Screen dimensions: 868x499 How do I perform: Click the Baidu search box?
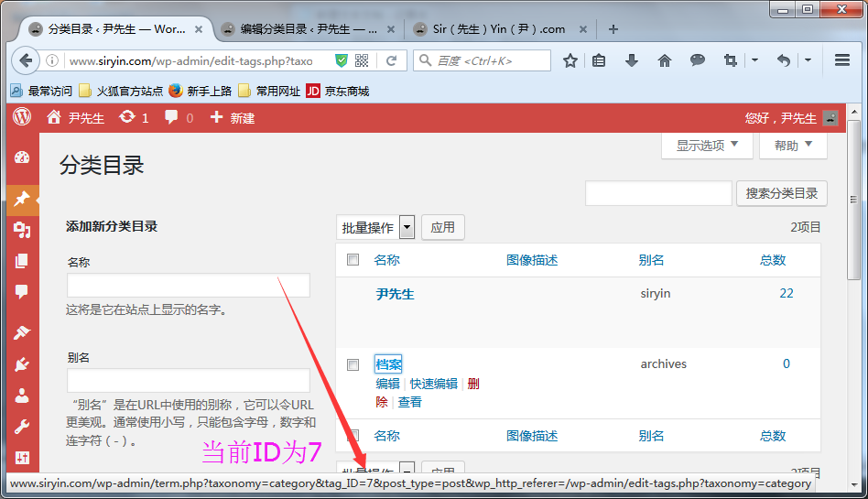pyautogui.click(x=483, y=60)
